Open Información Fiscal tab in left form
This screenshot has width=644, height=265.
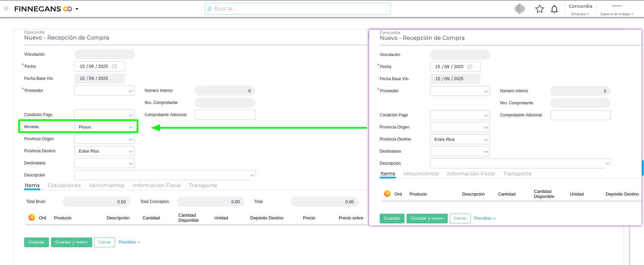[157, 185]
